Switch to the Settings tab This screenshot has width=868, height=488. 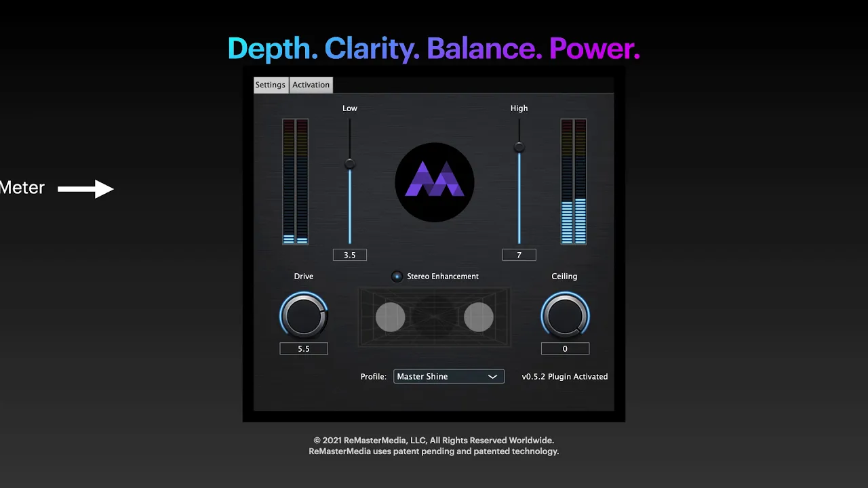click(271, 85)
